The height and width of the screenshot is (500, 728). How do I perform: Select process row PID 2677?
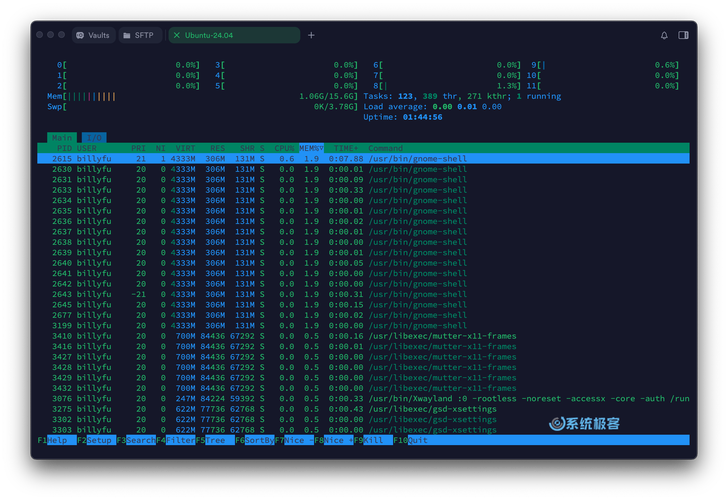tap(363, 315)
